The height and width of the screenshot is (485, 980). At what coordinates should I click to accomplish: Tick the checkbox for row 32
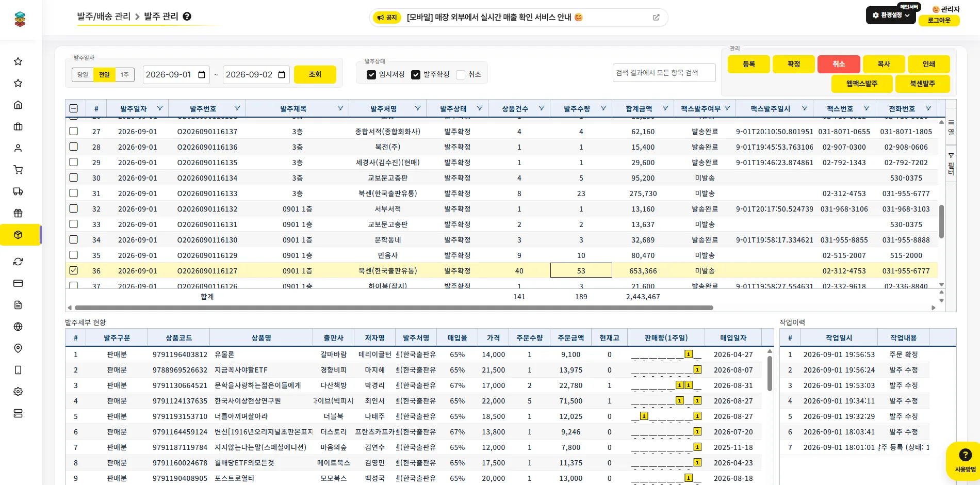[x=74, y=208]
